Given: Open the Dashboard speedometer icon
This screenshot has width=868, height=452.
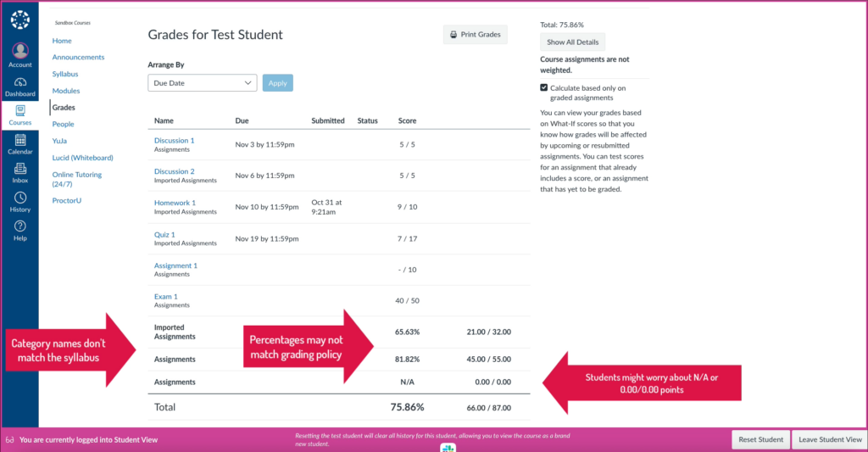Looking at the screenshot, I should 20,82.
